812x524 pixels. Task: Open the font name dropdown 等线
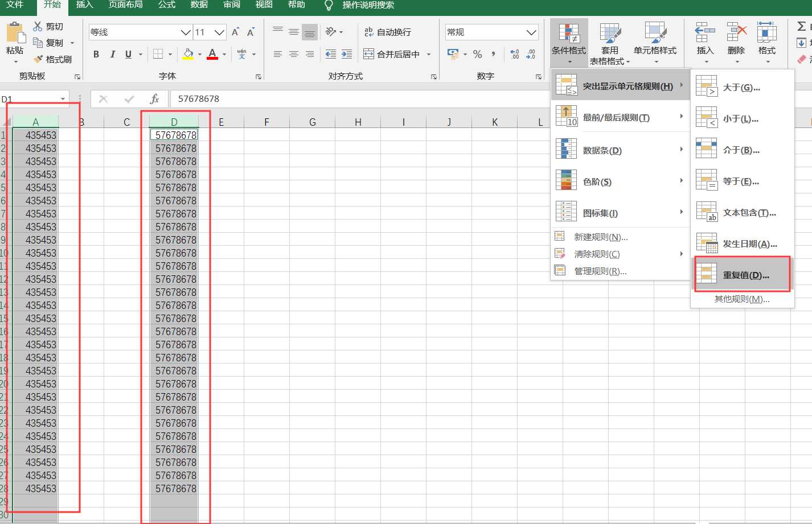click(186, 32)
